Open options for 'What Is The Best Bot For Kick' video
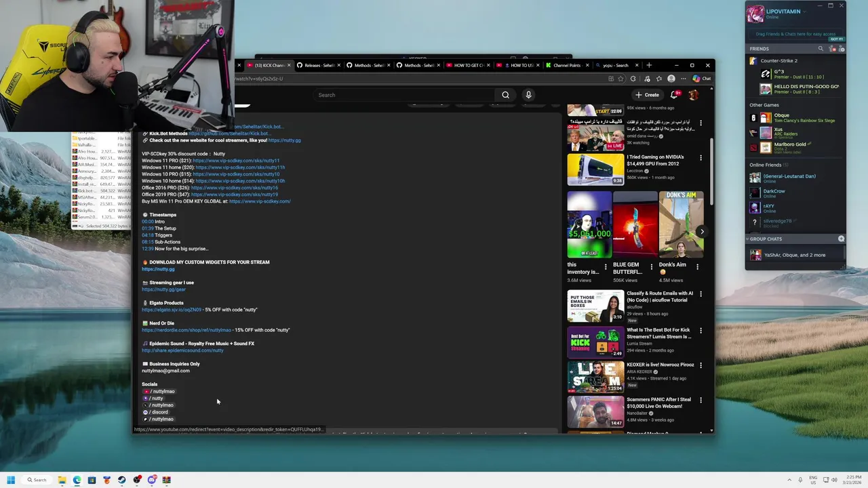The height and width of the screenshot is (488, 868). (x=701, y=330)
